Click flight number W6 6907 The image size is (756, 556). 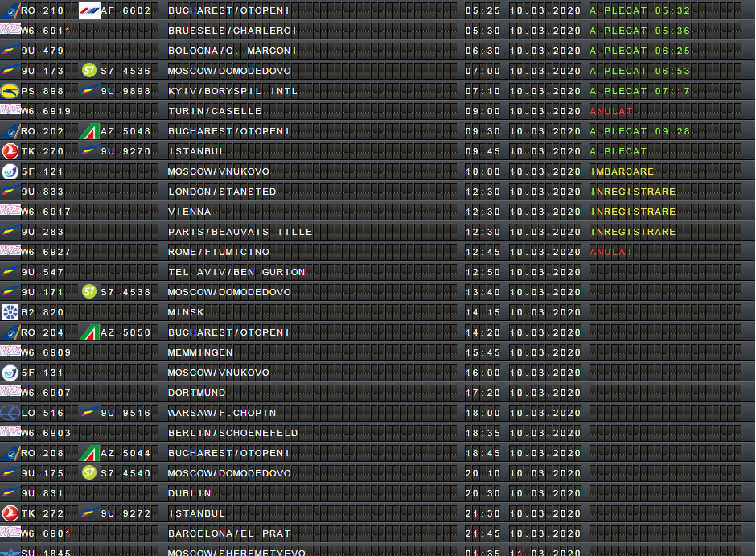pos(46,393)
